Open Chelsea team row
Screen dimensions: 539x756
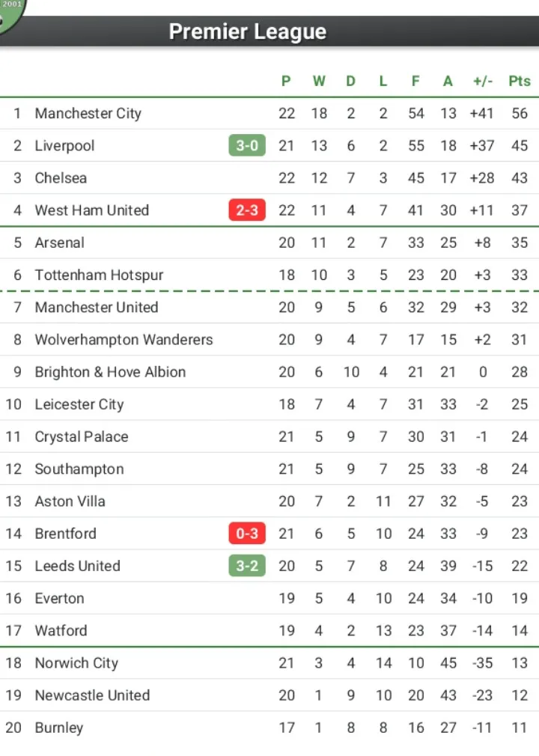click(269, 177)
